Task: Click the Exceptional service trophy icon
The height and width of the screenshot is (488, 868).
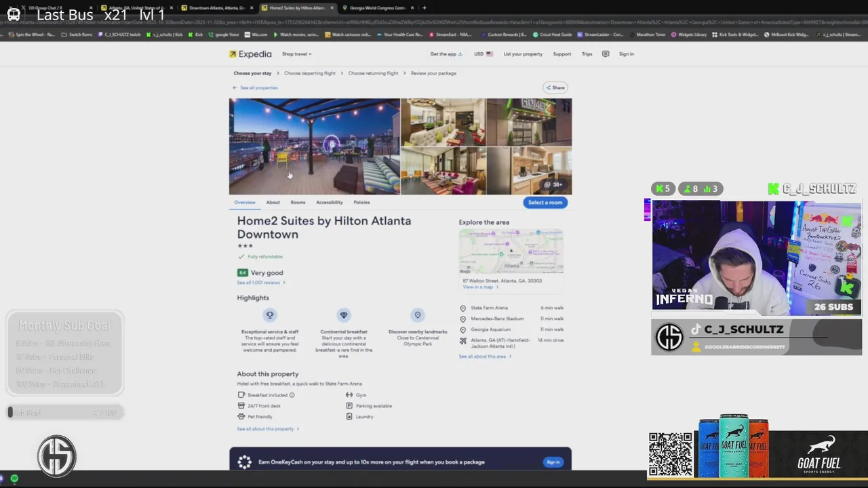Action: point(270,315)
